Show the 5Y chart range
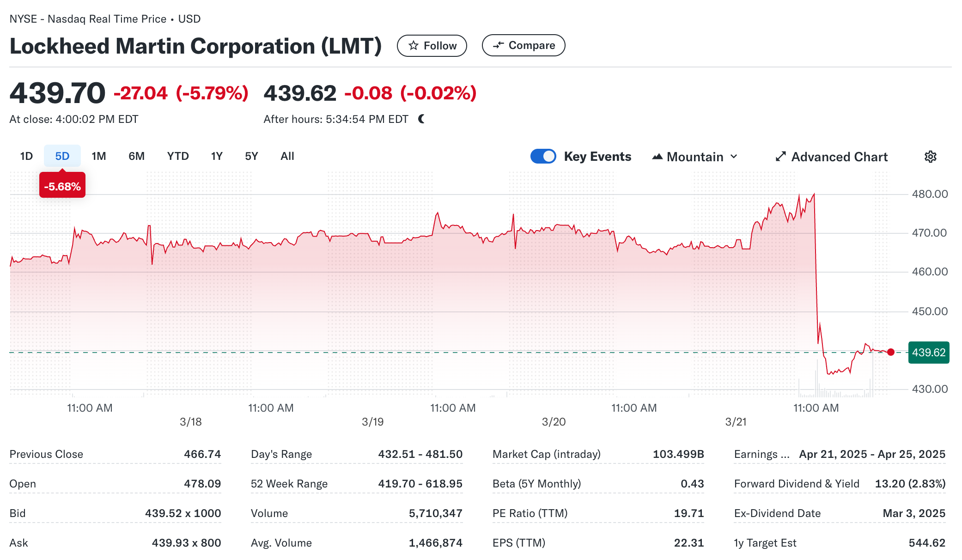The height and width of the screenshot is (560, 962). coord(251,156)
